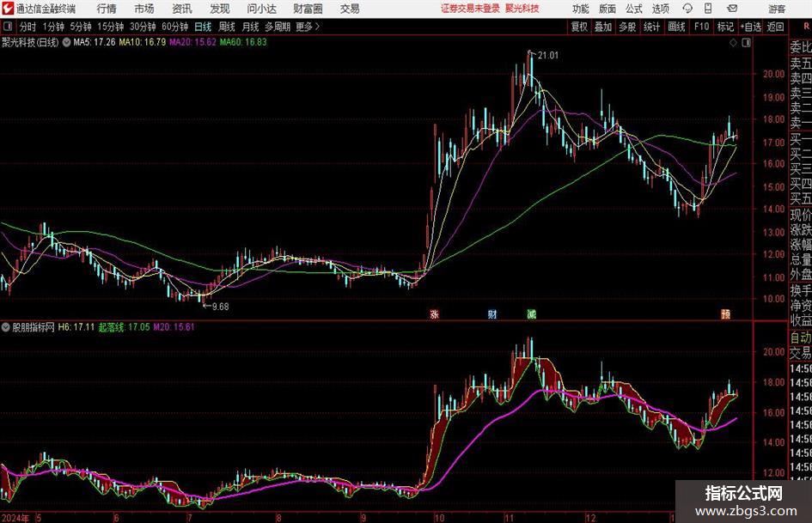Click the 预 event marker
Screen dimensions: 812x523
(725, 313)
